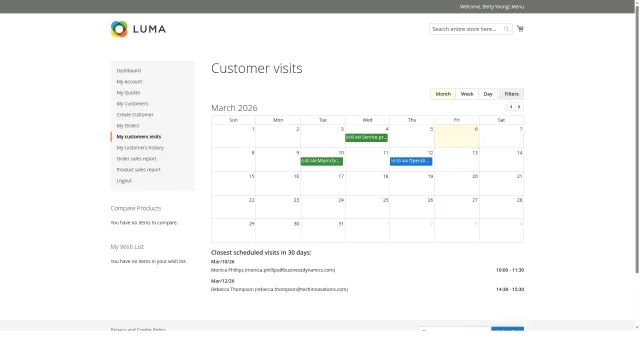Open the shopping cart icon

[520, 29]
